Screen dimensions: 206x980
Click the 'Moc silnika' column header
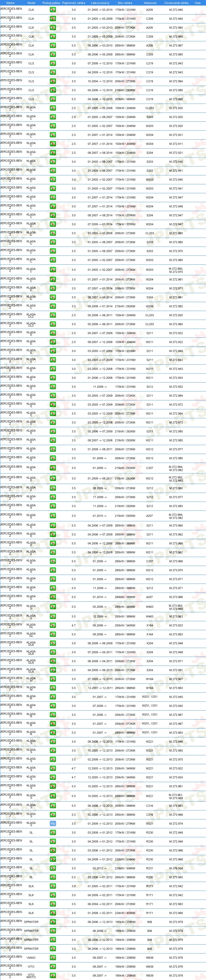(125, 3)
